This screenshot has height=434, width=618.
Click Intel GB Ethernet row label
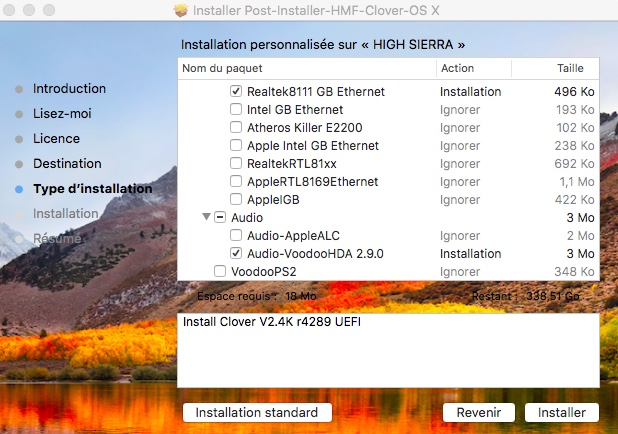(x=295, y=110)
